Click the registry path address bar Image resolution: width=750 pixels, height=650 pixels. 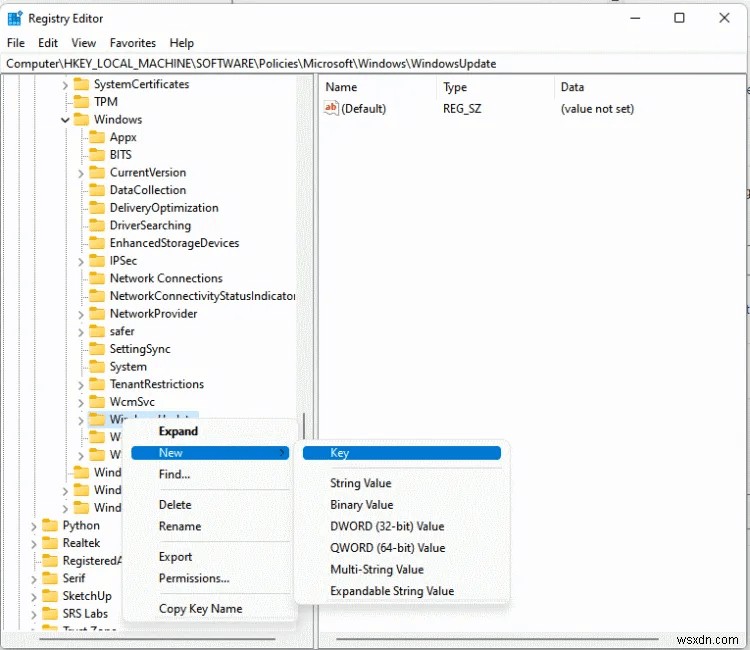coord(373,64)
